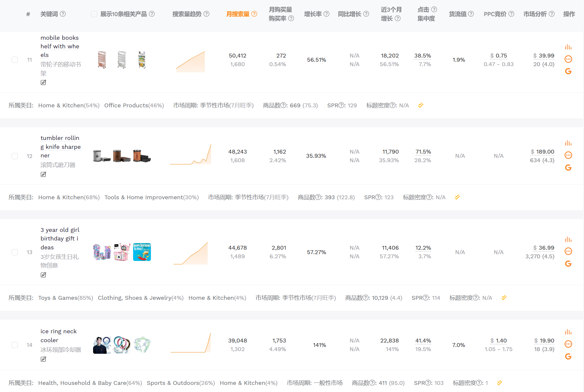Screen dimensions: 584x392
Task: Select checkbox for row 11
Action: [15, 60]
